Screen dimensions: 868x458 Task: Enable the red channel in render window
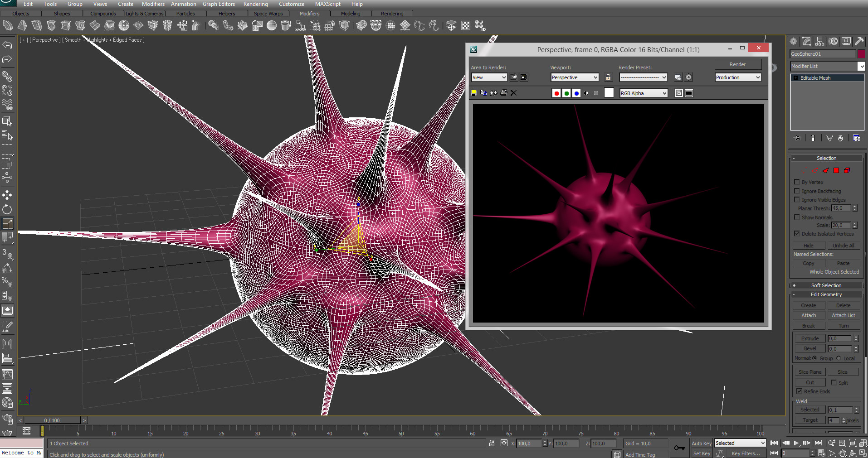(556, 93)
